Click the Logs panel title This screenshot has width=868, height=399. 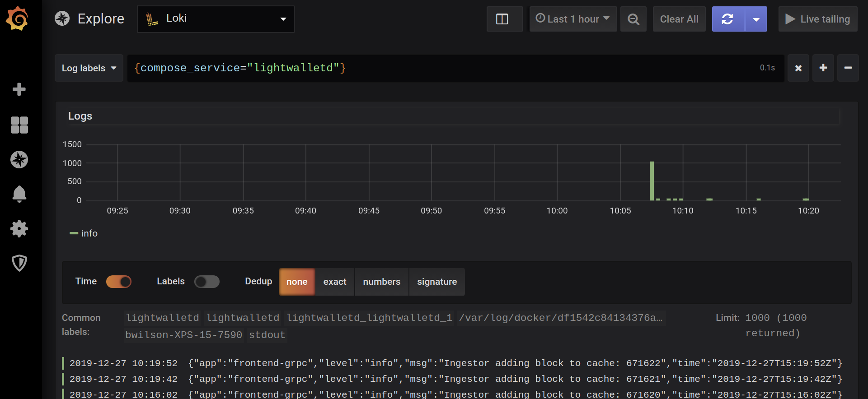(x=80, y=116)
